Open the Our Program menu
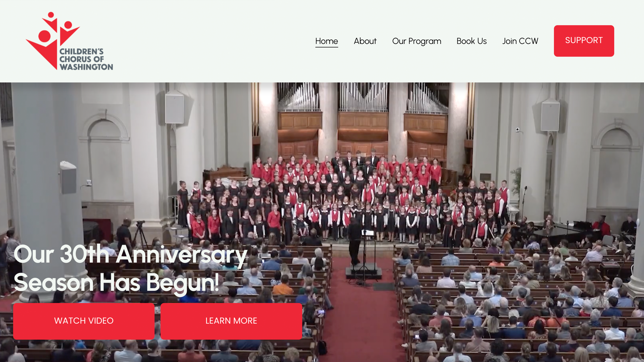This screenshot has height=362, width=644. click(x=417, y=41)
